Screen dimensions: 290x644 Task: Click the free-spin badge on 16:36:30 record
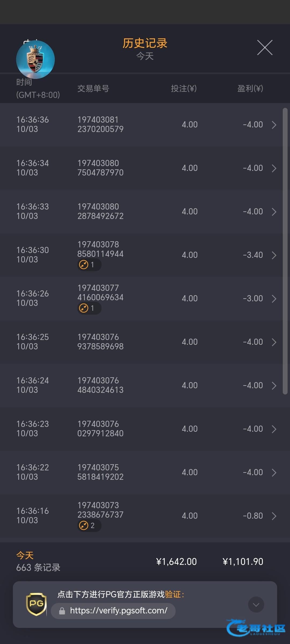click(x=89, y=265)
